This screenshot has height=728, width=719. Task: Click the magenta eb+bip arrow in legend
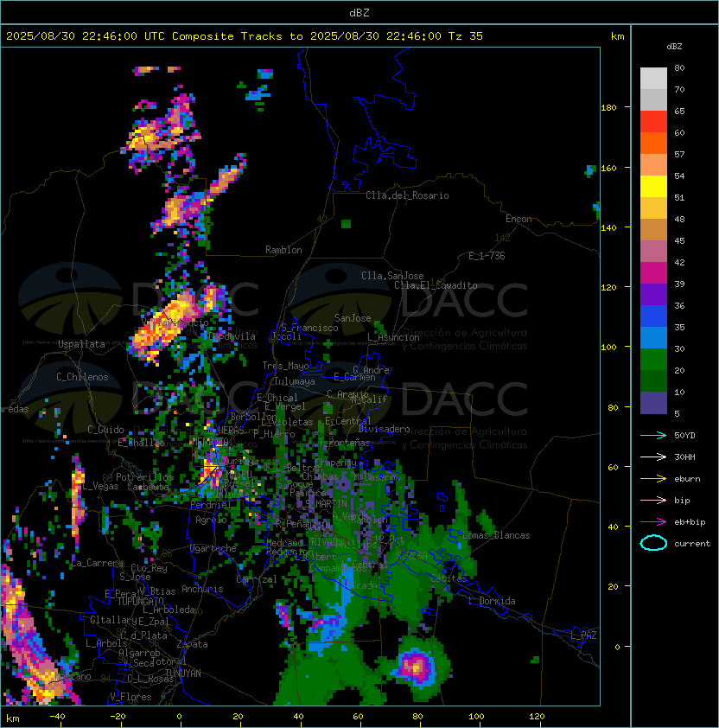point(653,522)
